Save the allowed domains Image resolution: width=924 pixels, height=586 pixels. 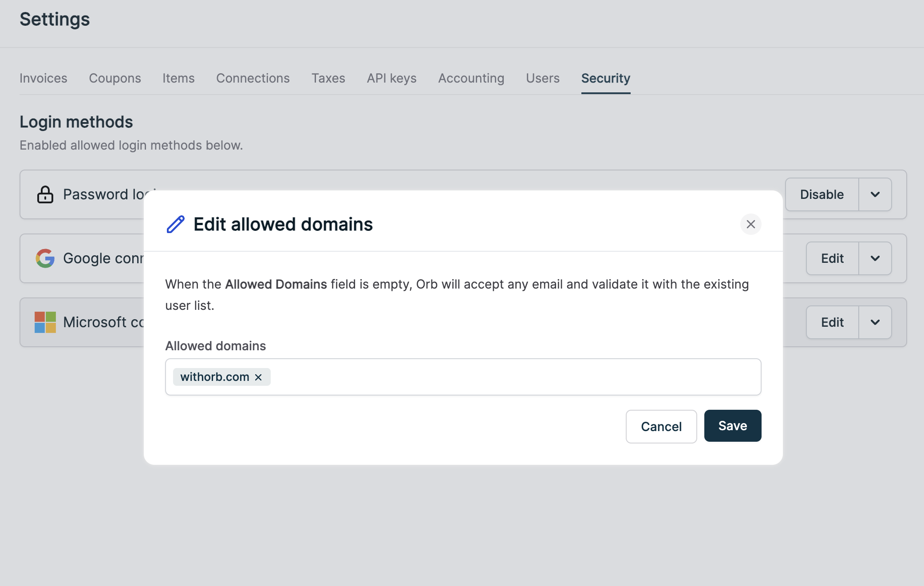pos(733,426)
